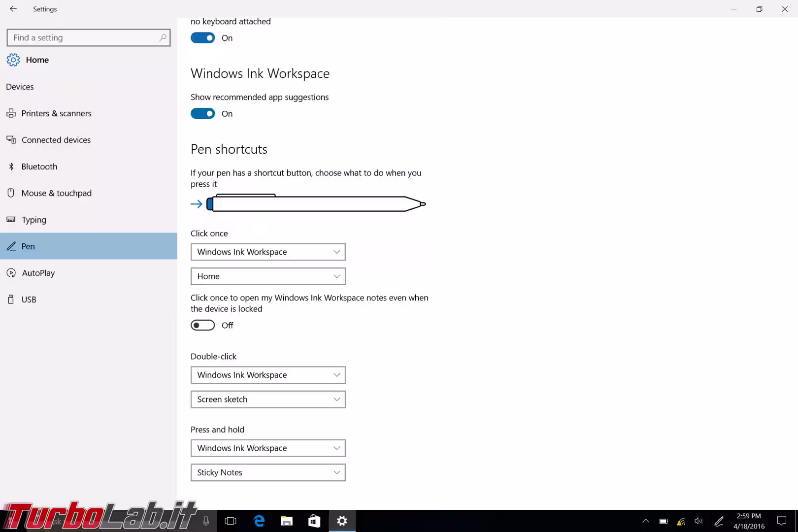This screenshot has width=798, height=532.
Task: Open the Click once Windows Ink Workspace dropdown
Action: pyautogui.click(x=268, y=252)
